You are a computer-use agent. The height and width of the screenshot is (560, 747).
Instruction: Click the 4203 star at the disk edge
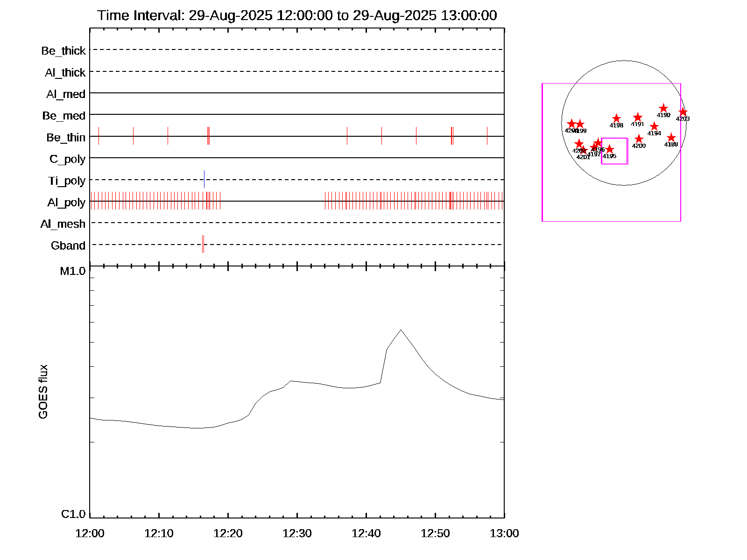click(683, 112)
